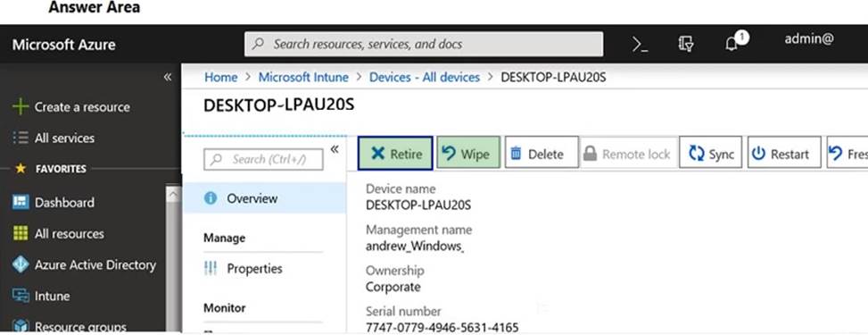Open the Microsoft Intune breadcrumb link
The height and width of the screenshot is (335, 868).
pos(303,77)
